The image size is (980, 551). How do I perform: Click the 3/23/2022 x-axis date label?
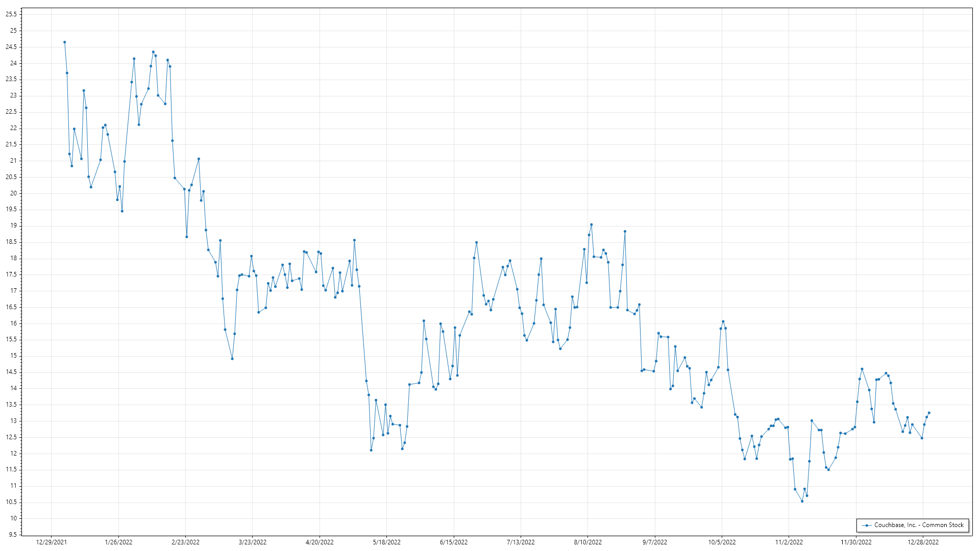(253, 542)
